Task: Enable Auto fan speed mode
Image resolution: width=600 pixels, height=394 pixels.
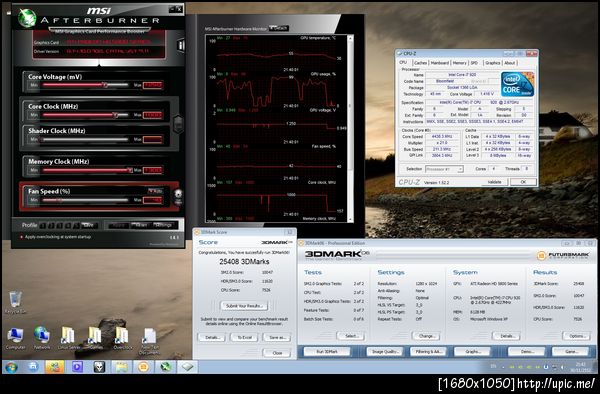Action: click(155, 190)
